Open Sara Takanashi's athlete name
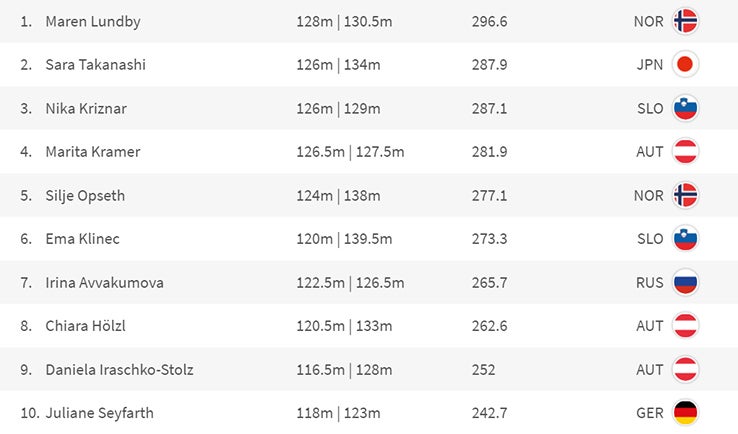738x434 pixels. tap(94, 65)
